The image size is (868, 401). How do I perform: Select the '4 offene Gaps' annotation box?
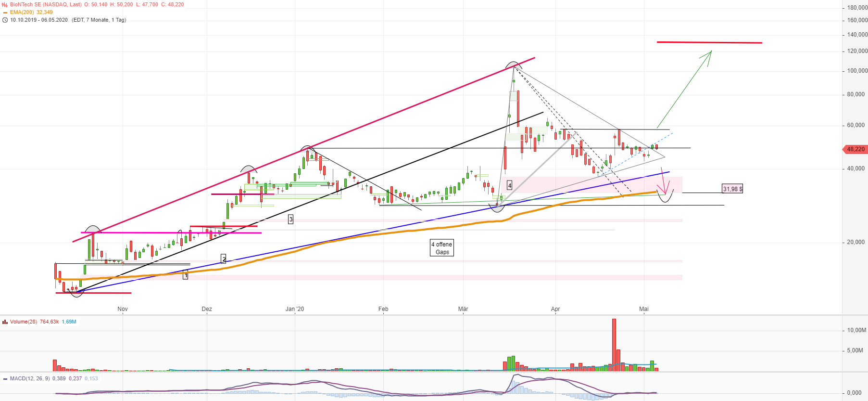(x=442, y=248)
